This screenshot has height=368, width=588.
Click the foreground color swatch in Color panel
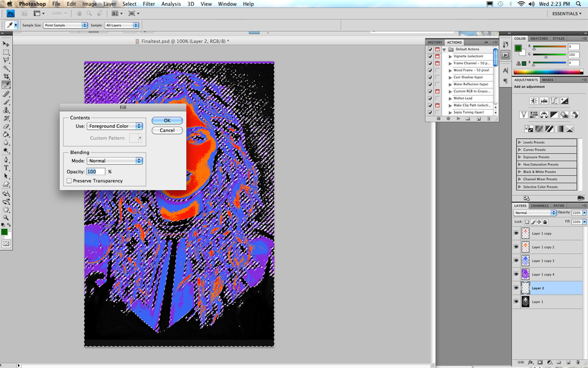[x=518, y=48]
